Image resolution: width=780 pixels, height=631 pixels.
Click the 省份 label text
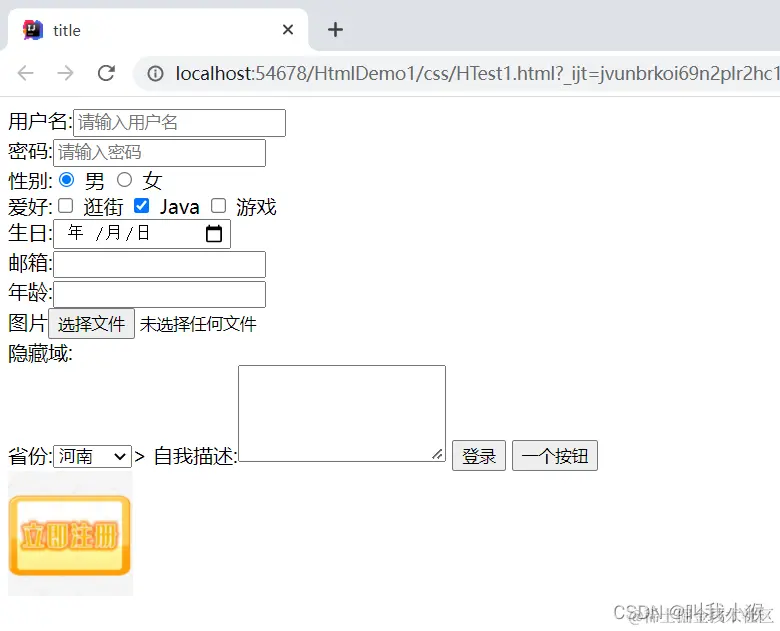point(30,456)
